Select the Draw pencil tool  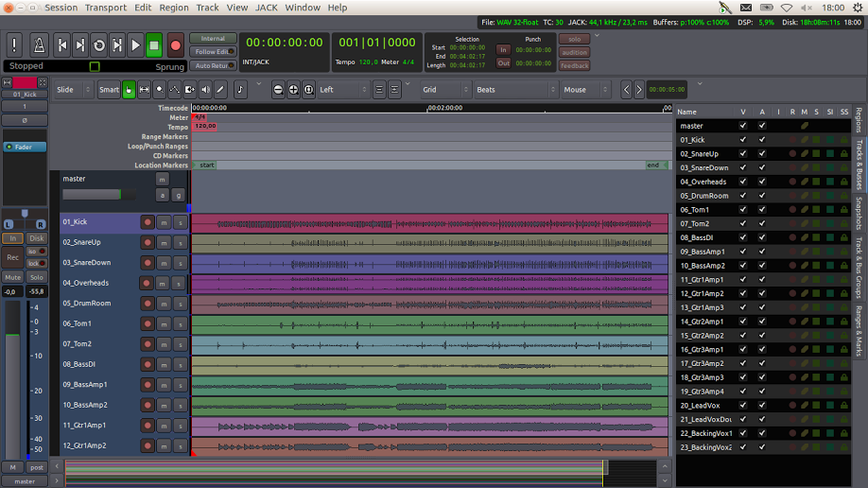coord(220,90)
